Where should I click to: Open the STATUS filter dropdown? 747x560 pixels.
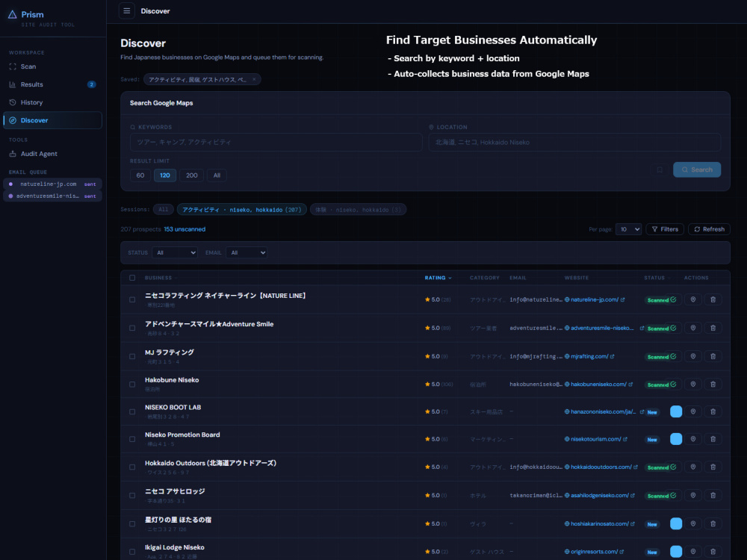coord(175,253)
